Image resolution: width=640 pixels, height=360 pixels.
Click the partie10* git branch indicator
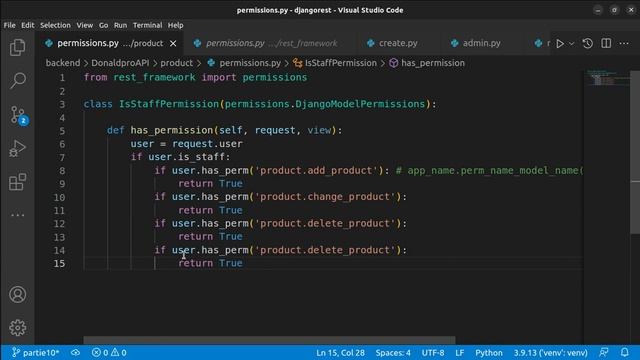point(36,353)
